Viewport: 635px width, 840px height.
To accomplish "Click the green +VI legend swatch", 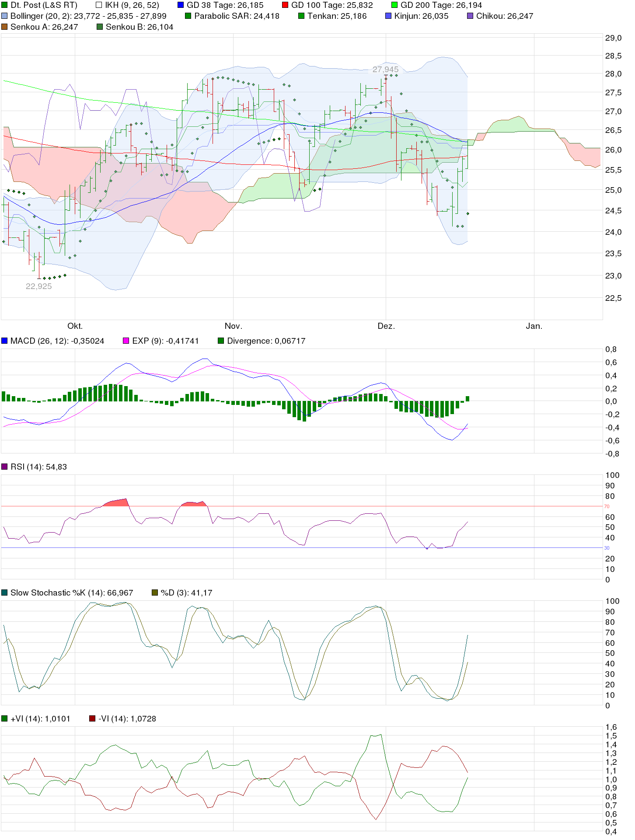I will tap(4, 719).
